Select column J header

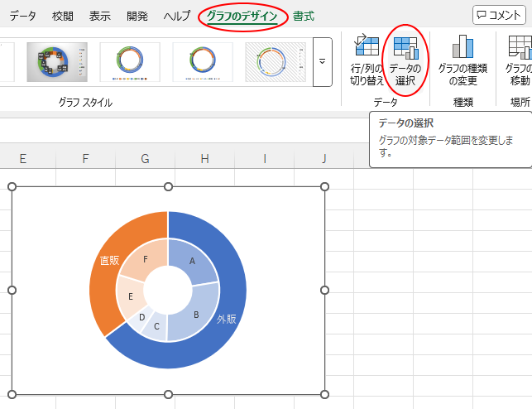(x=324, y=158)
